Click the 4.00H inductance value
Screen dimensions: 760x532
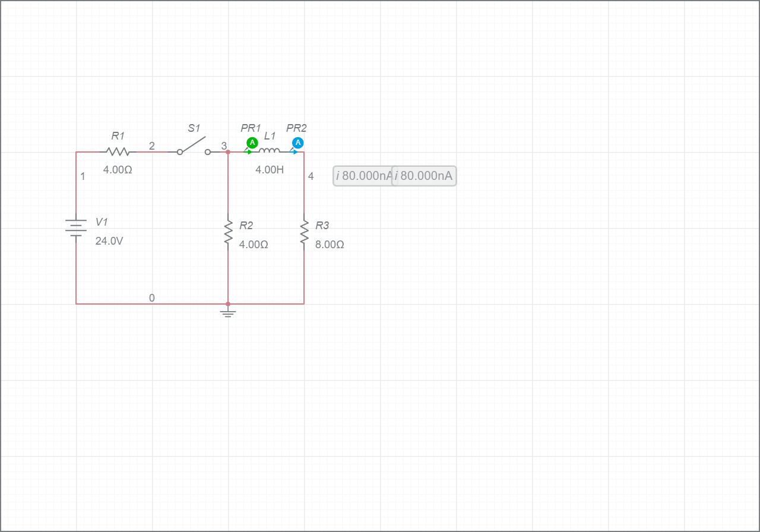(x=270, y=170)
